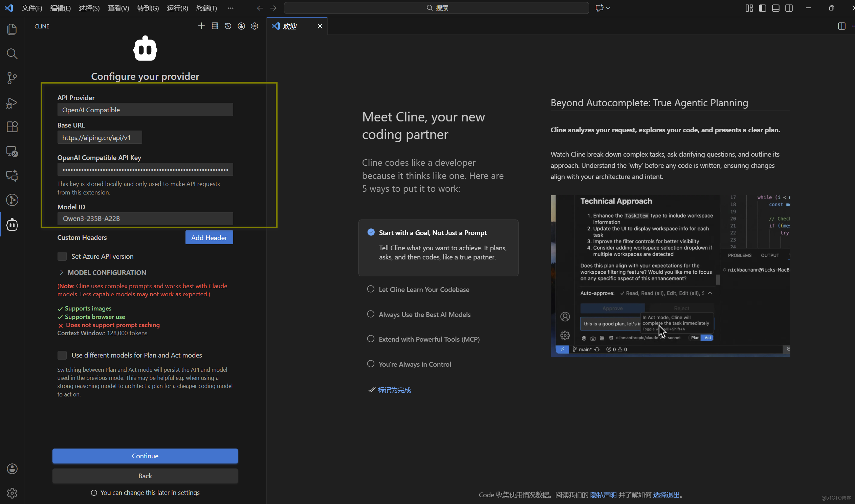Screen dimensions: 855x504
Task: Click the Add Header button
Action: [x=209, y=237]
